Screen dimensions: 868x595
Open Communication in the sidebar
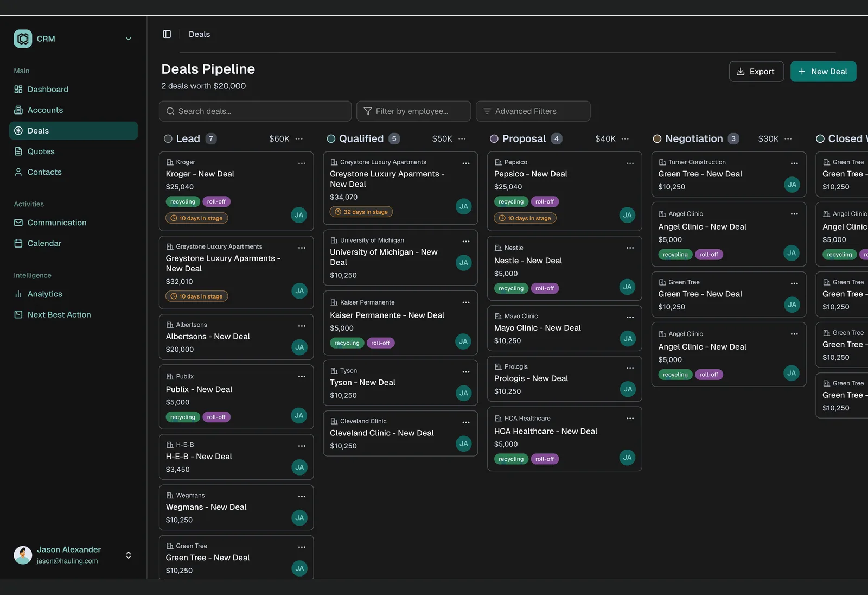(x=73, y=223)
